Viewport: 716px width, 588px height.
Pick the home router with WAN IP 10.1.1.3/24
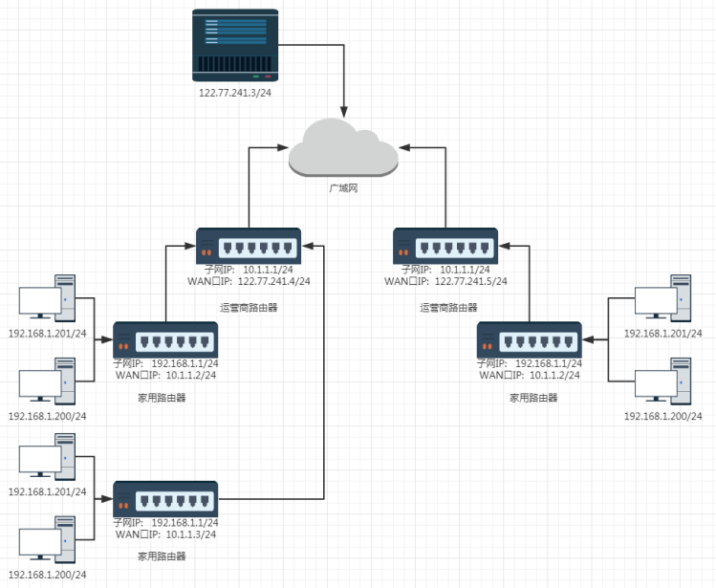pyautogui.click(x=165, y=499)
